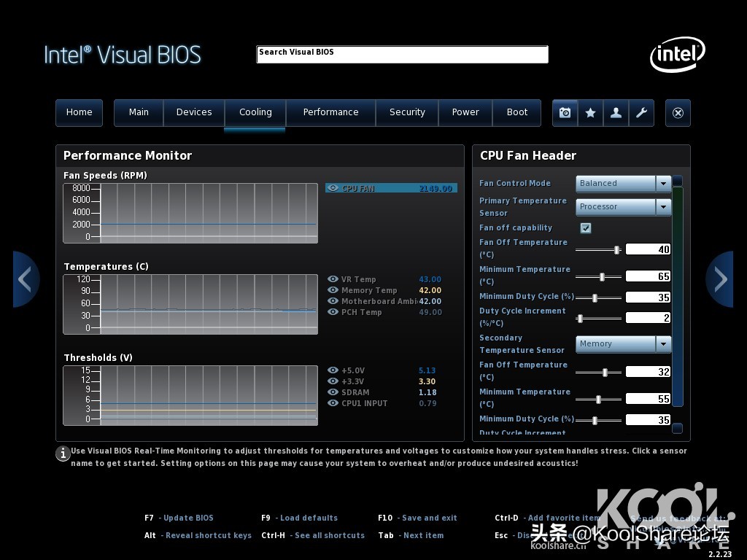
Task: Toggle +3.3V voltage eye icon
Action: (333, 381)
